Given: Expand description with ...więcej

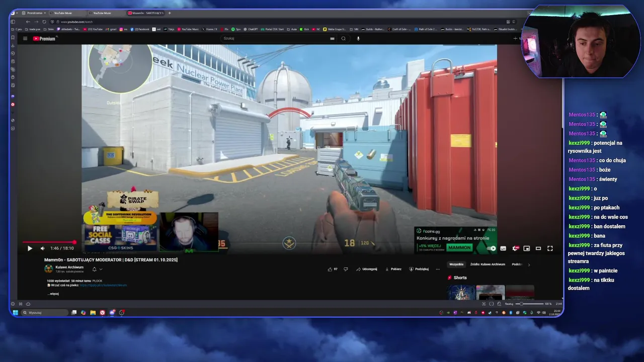Looking at the screenshot, I should [x=53, y=294].
